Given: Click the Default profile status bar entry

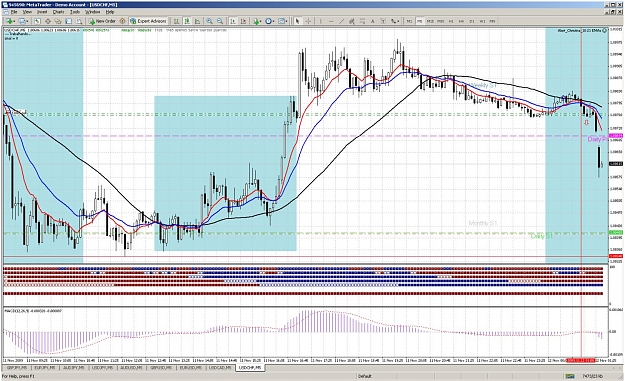Looking at the screenshot, I should 365,376.
